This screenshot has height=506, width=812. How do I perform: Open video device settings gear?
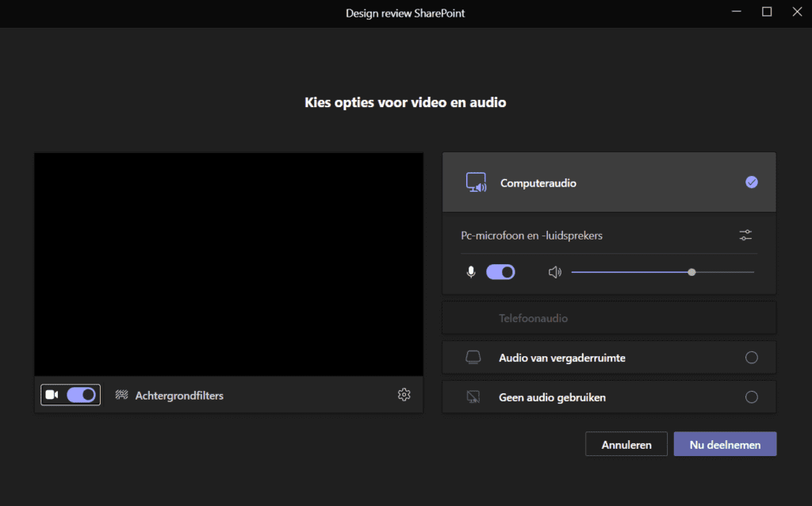pos(404,395)
